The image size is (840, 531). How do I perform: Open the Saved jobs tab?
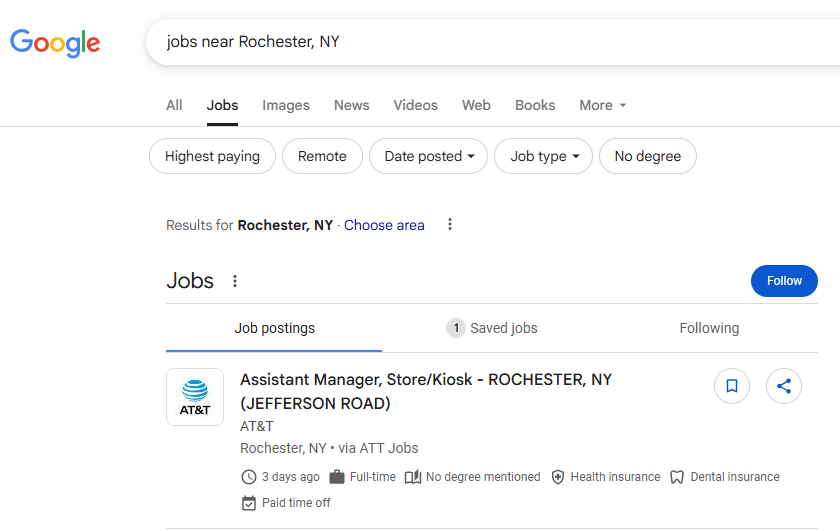coord(492,328)
